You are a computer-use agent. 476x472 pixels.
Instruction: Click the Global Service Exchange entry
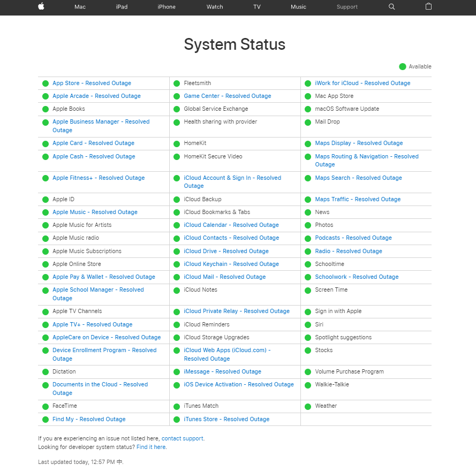pyautogui.click(x=216, y=109)
